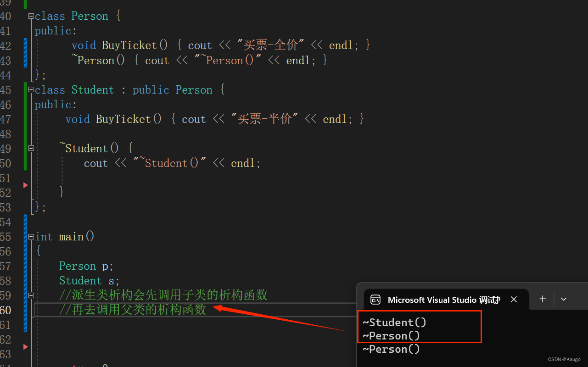Click the terminal icon on the debug console tab
Image resolution: width=588 pixels, height=367 pixels.
click(x=375, y=300)
